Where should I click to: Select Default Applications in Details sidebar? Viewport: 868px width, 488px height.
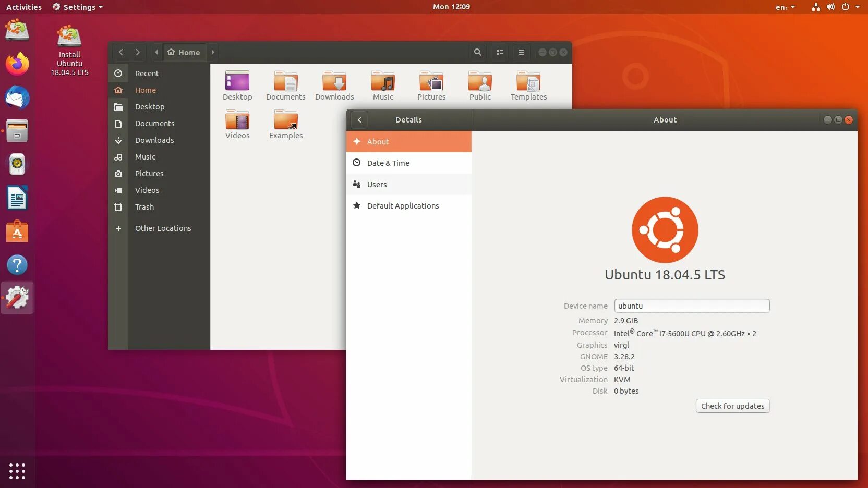click(x=409, y=206)
